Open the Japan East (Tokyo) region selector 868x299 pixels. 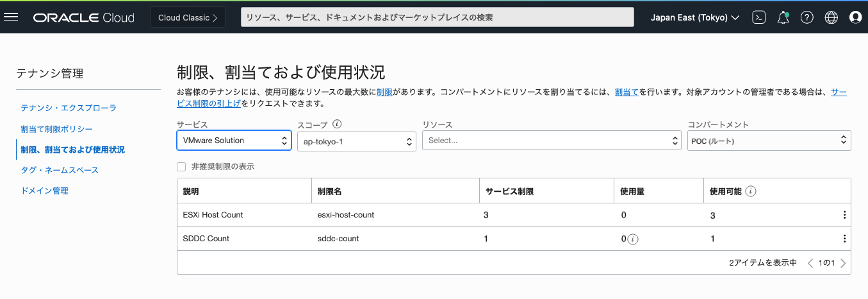(695, 18)
